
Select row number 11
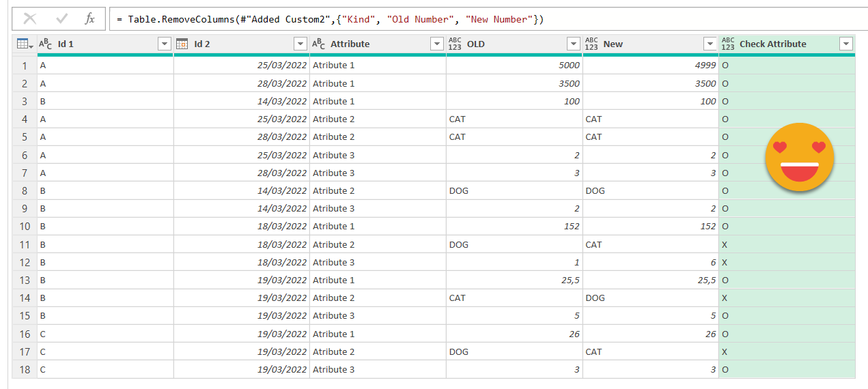[x=25, y=244]
